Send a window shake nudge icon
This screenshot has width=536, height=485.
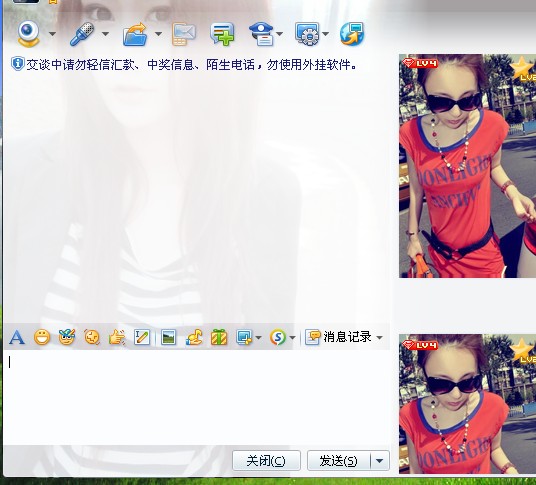click(x=92, y=338)
